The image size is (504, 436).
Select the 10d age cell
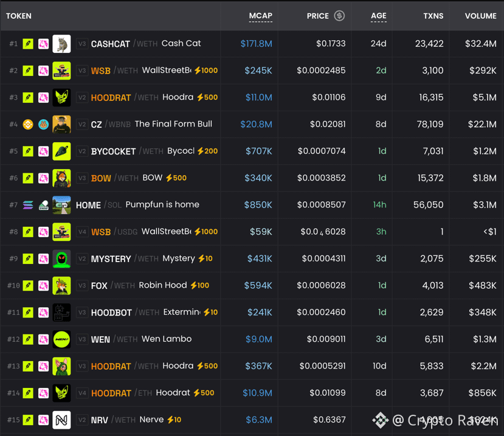(x=379, y=366)
